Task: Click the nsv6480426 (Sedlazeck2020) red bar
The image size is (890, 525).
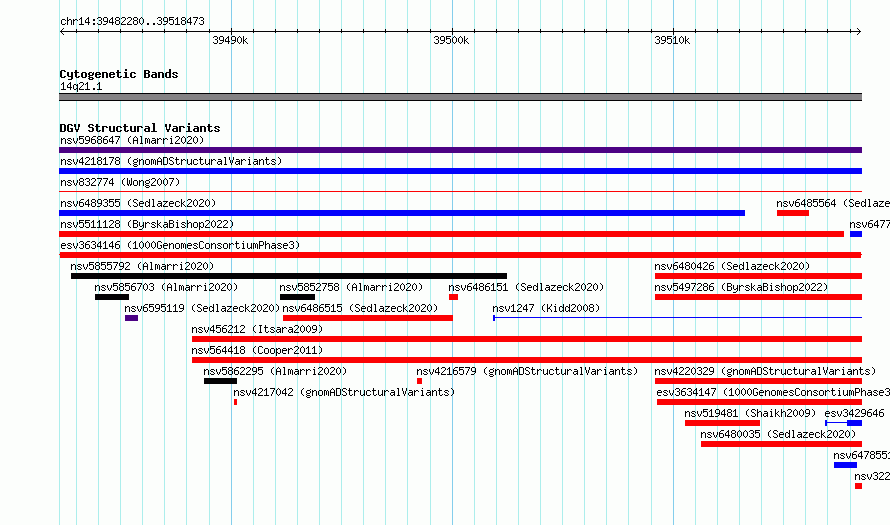Action: point(758,276)
